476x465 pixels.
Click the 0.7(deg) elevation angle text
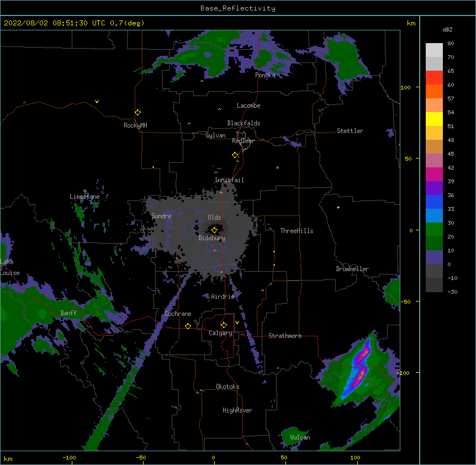point(127,23)
